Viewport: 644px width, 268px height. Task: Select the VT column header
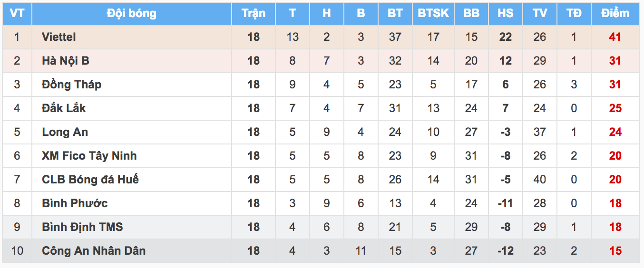click(17, 13)
